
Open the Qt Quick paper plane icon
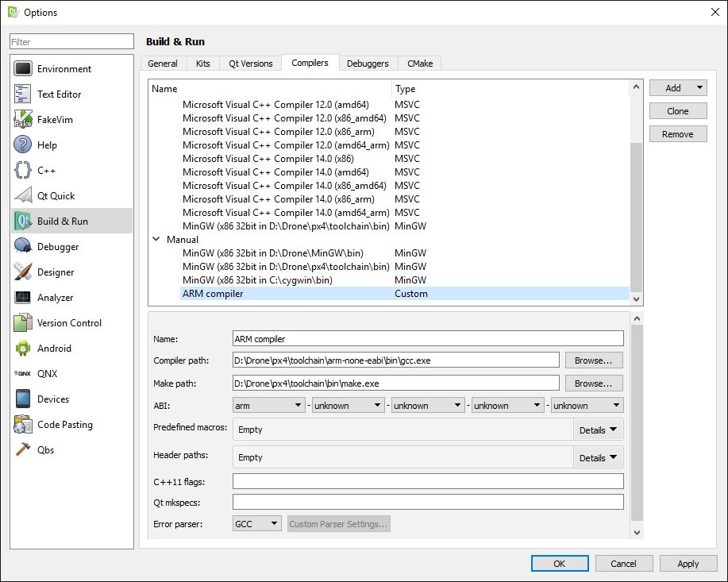point(23,195)
